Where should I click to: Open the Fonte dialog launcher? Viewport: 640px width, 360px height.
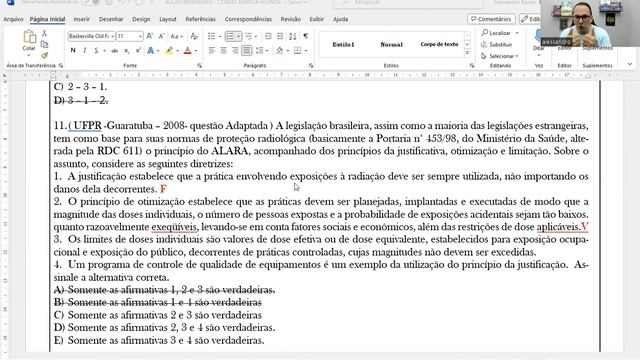point(200,65)
